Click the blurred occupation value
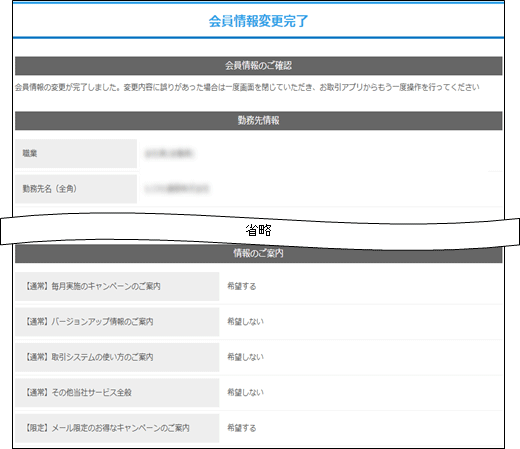Viewport: 520px width, 449px height. 169,153
